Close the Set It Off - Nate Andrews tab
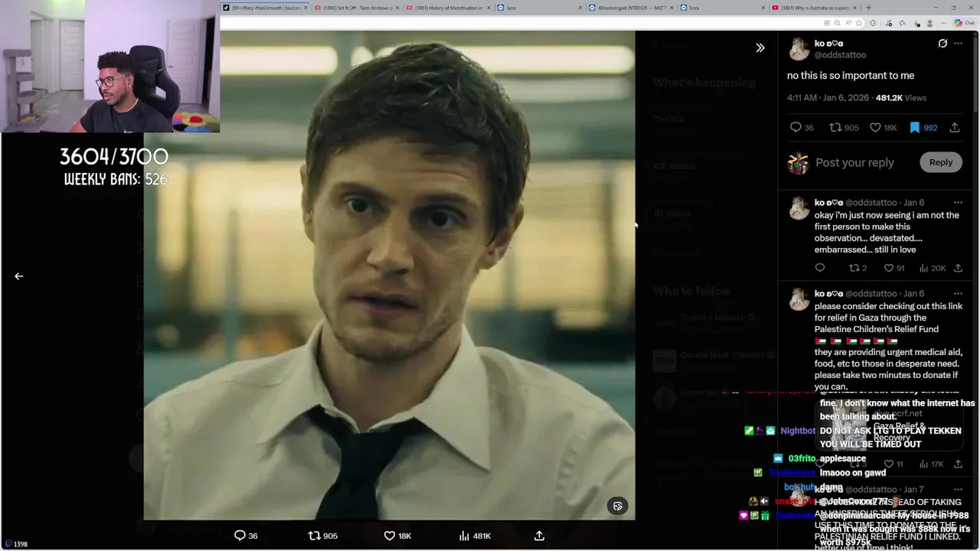 tap(397, 8)
